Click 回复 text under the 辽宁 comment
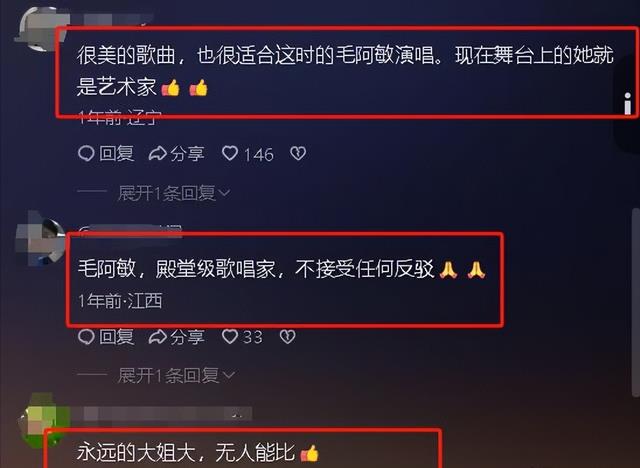 [x=117, y=154]
